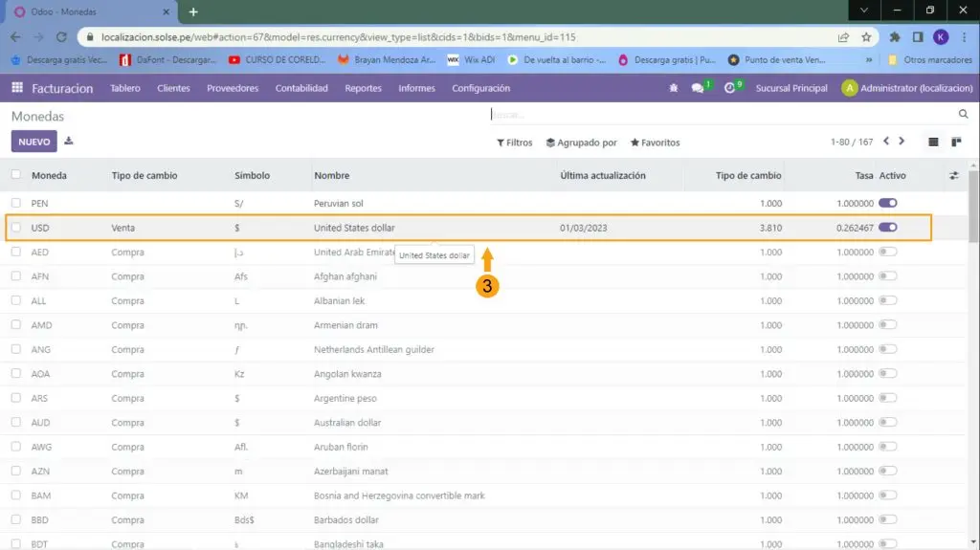Screen dimensions: 980x550
Task: Click the search magnifier icon
Action: click(x=963, y=115)
